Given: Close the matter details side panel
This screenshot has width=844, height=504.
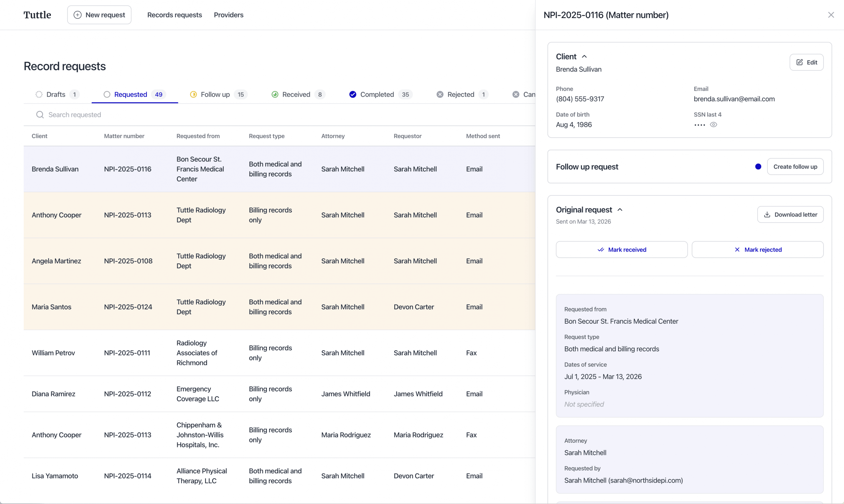Looking at the screenshot, I should [x=831, y=15].
